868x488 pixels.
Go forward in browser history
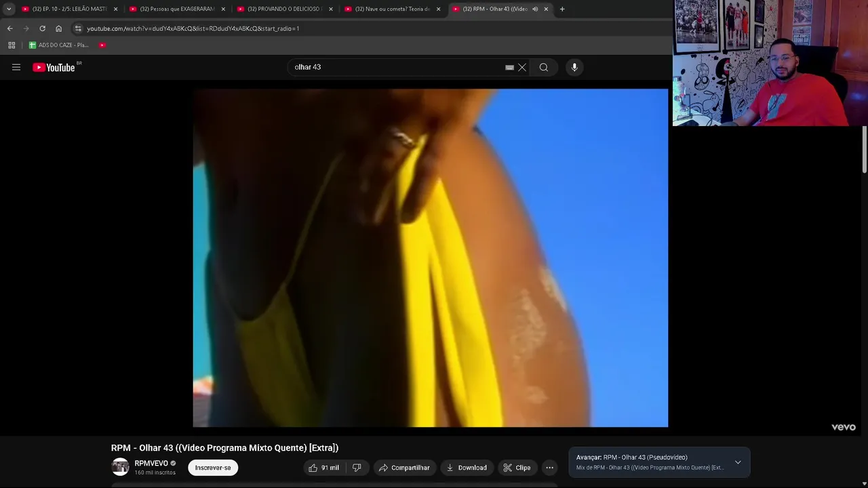coord(26,28)
